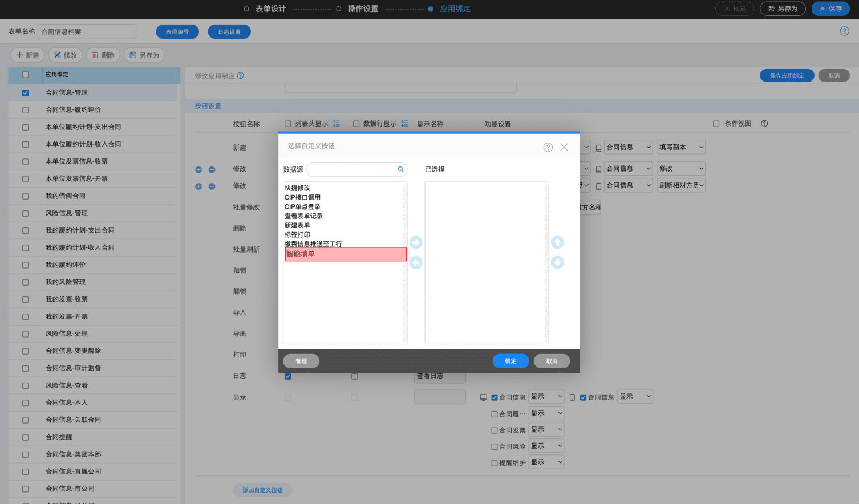Click the 删除 toolbar button
Image resolution: width=859 pixels, height=504 pixels.
tap(103, 55)
